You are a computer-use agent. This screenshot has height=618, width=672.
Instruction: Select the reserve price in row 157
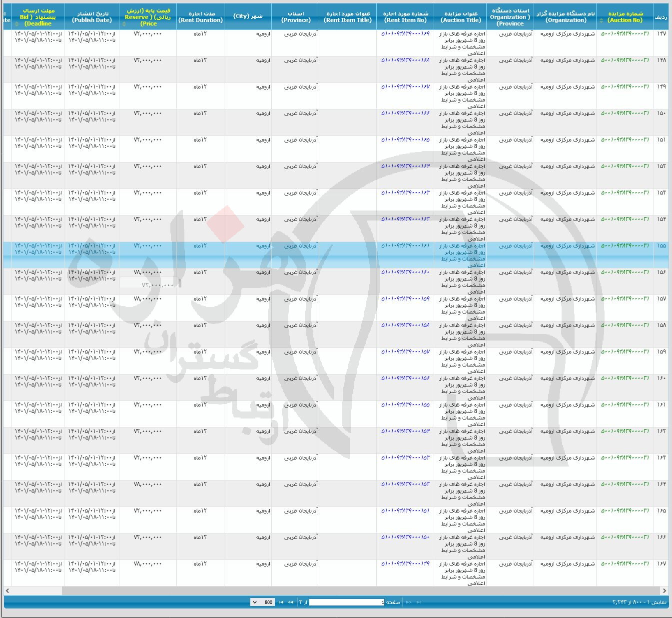[x=148, y=298]
